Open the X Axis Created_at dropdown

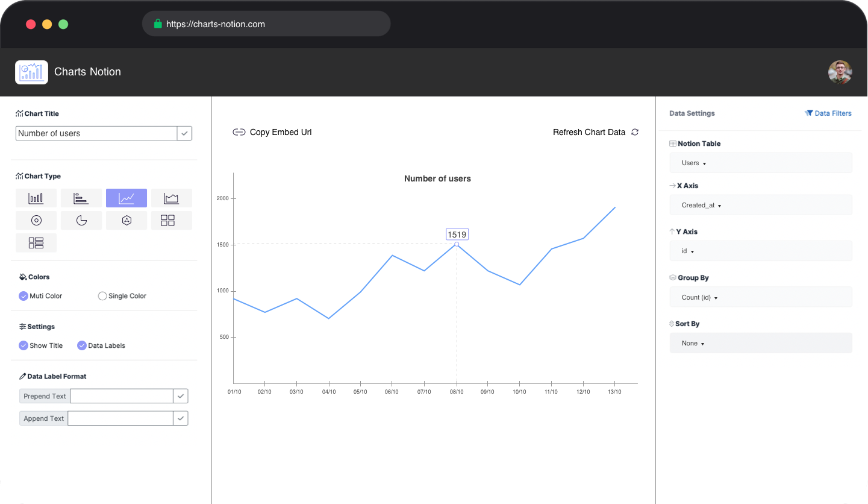pyautogui.click(x=761, y=205)
